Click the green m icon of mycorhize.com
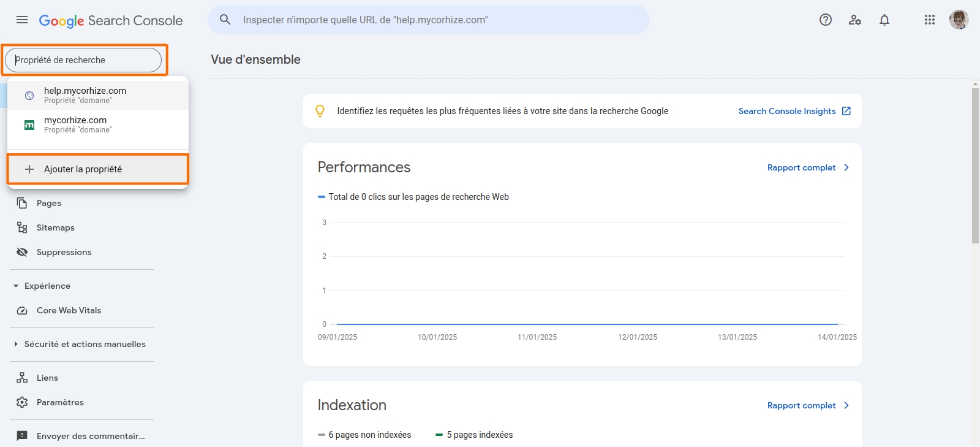Image resolution: width=980 pixels, height=447 pixels. point(29,125)
